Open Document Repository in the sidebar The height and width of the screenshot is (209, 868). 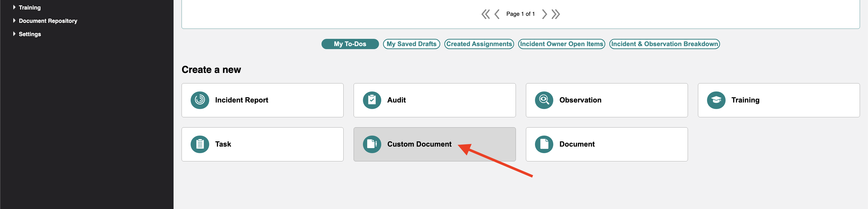[x=48, y=21]
